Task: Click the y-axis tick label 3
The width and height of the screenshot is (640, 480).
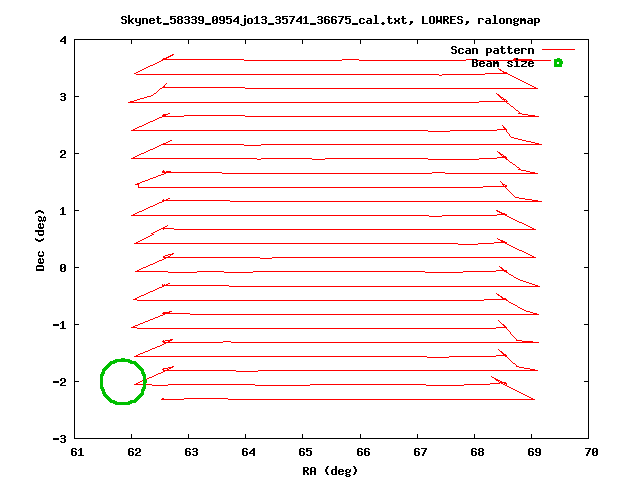Action: click(63, 97)
